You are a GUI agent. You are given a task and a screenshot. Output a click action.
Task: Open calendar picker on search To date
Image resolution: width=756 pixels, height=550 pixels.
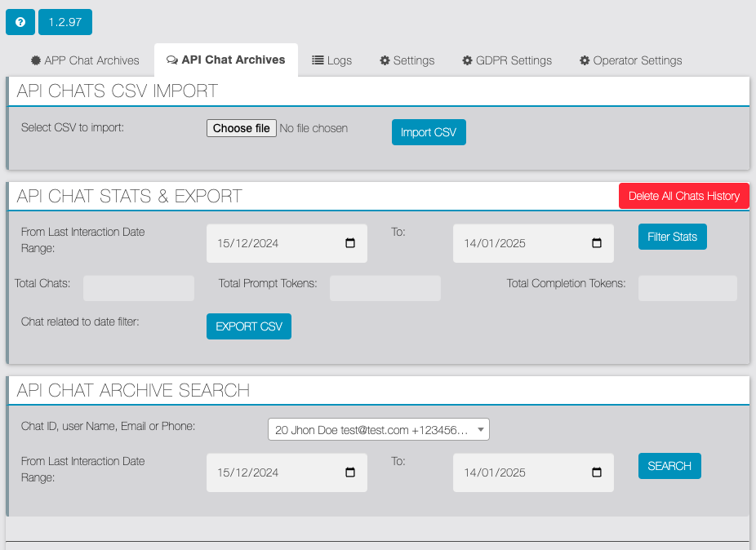tap(597, 472)
